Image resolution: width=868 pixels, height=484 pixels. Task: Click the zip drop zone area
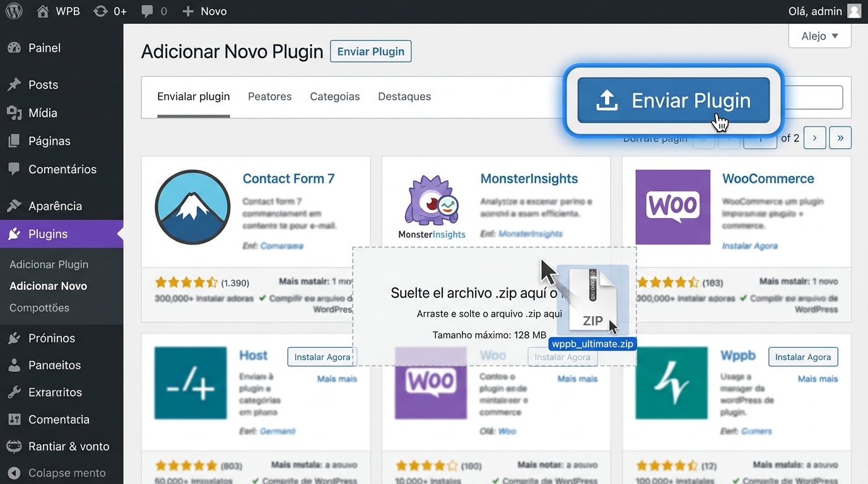[x=495, y=306]
